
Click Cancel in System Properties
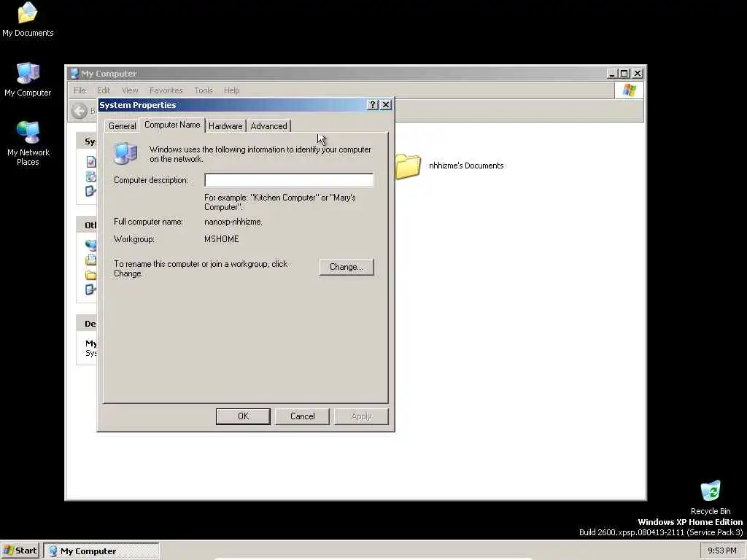pyautogui.click(x=303, y=416)
